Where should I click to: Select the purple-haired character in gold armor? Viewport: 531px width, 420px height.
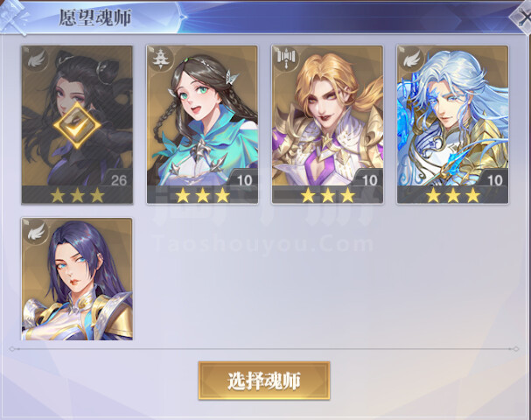pos(77,279)
